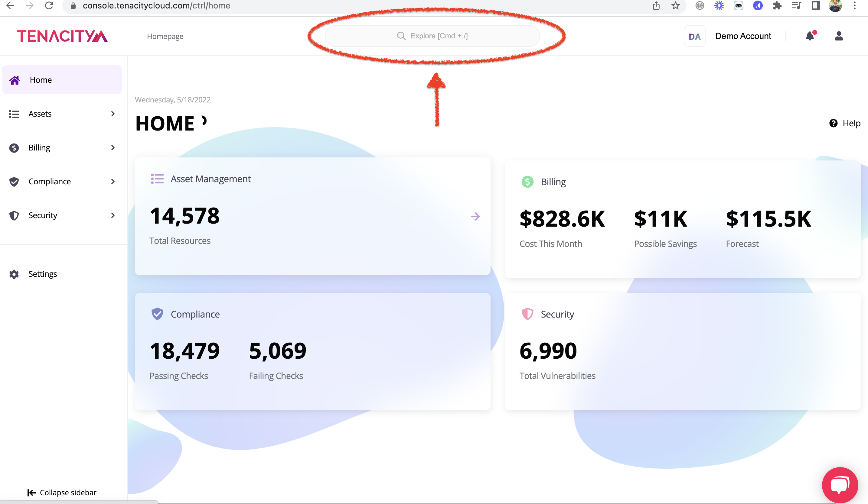Click the 18,479 Passing Checks value
868x504 pixels.
184,351
